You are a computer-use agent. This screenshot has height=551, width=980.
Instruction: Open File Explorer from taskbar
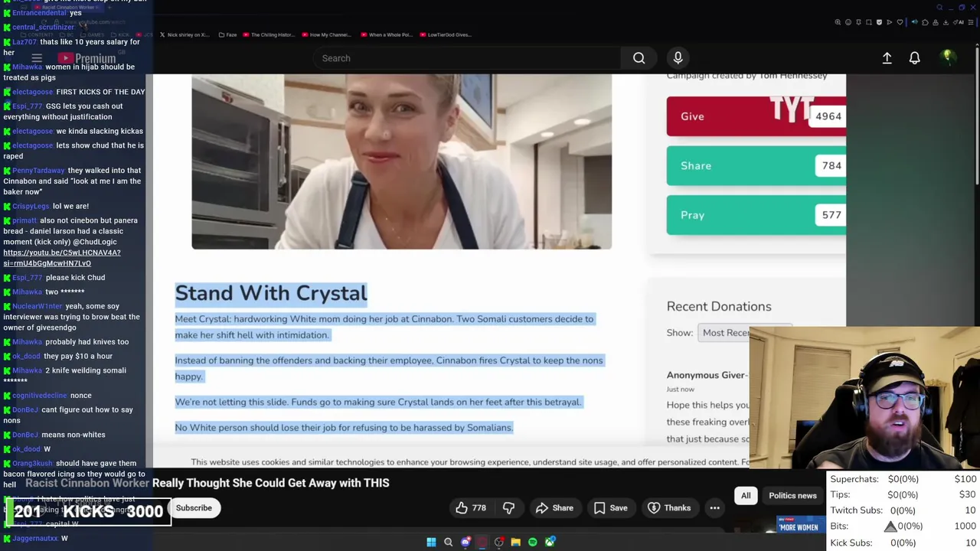click(x=515, y=542)
